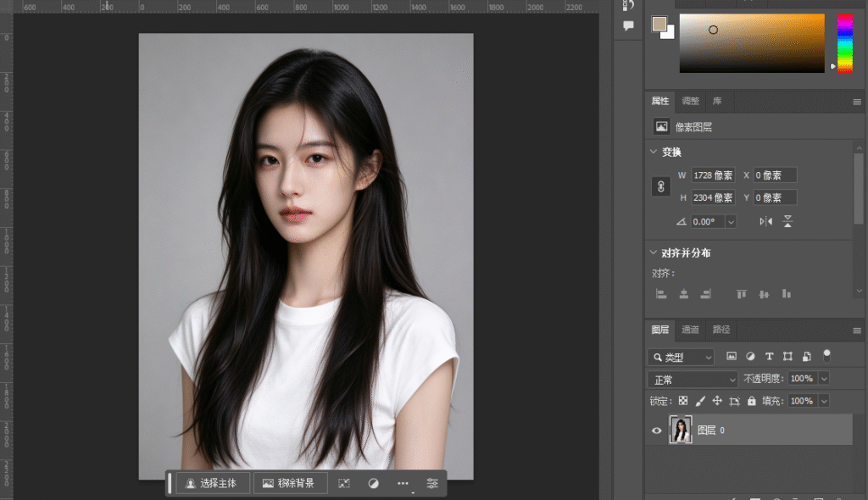Hide 图层 0 with the eye icon

pyautogui.click(x=657, y=431)
